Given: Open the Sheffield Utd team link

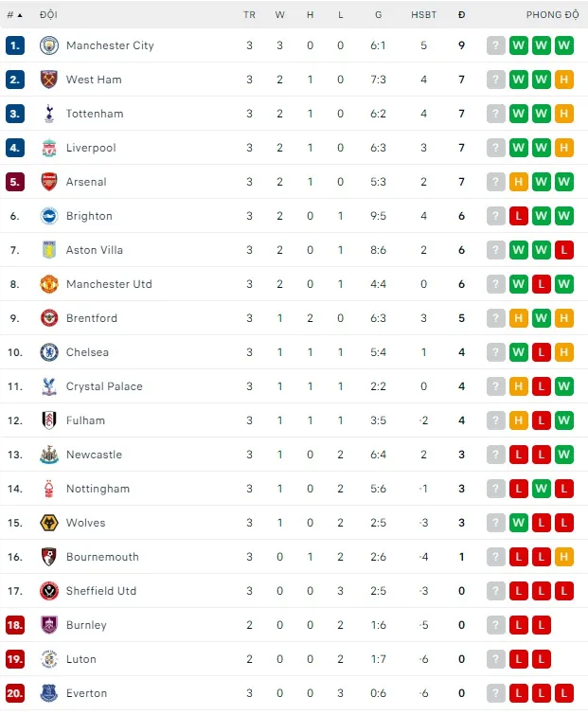Looking at the screenshot, I should [101, 591].
